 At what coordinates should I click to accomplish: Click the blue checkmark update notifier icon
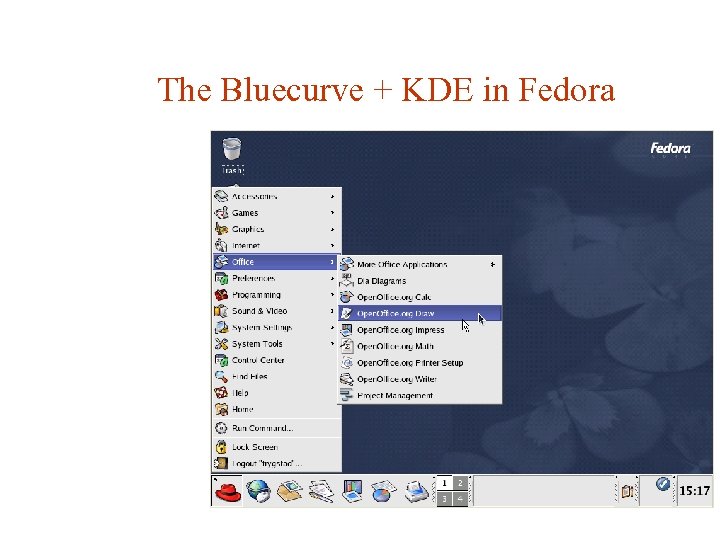[662, 484]
